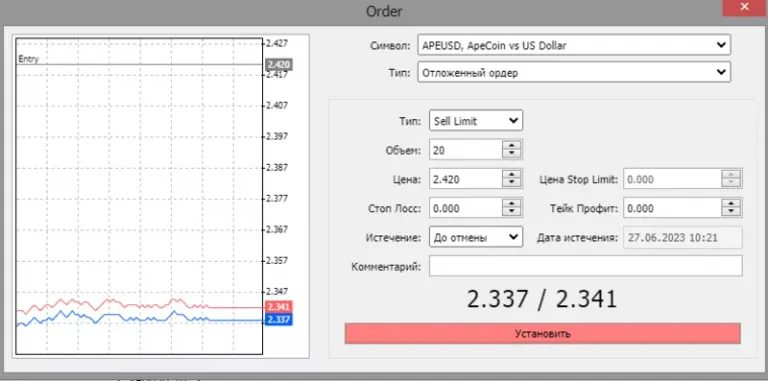
Task: Click the blue 2.337 bid price tag
Action: pyautogui.click(x=279, y=320)
